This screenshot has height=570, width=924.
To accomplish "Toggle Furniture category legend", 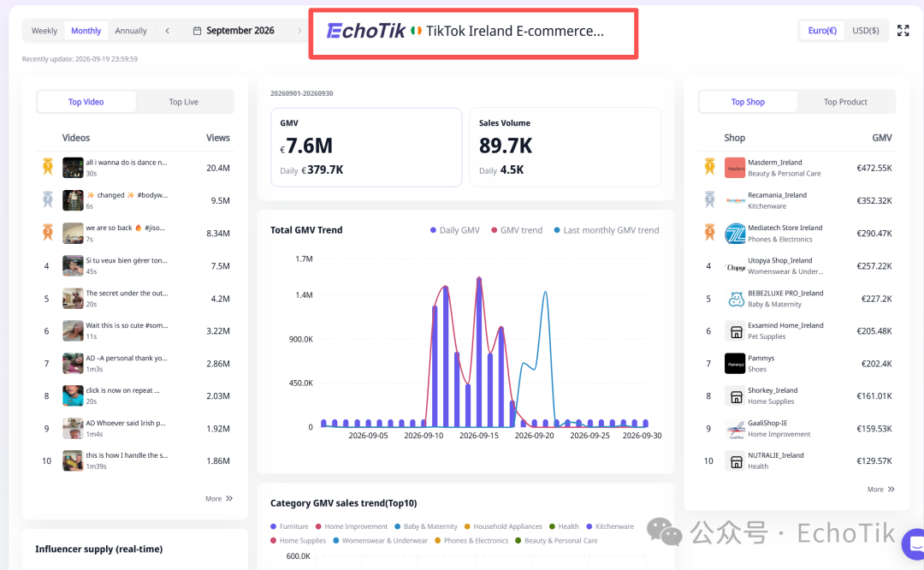I will (289, 526).
